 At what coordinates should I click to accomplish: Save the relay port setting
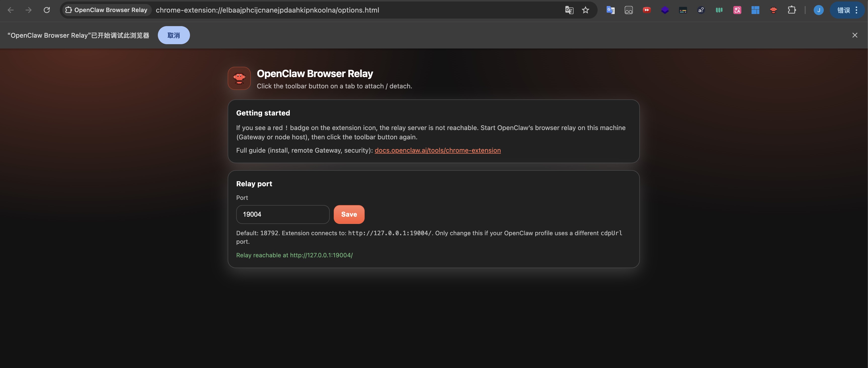coord(349,214)
